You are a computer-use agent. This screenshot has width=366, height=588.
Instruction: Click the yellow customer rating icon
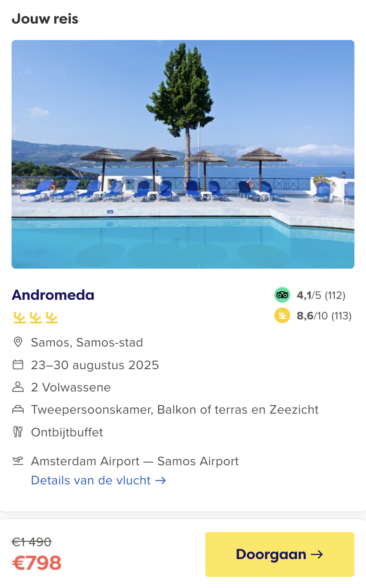282,315
